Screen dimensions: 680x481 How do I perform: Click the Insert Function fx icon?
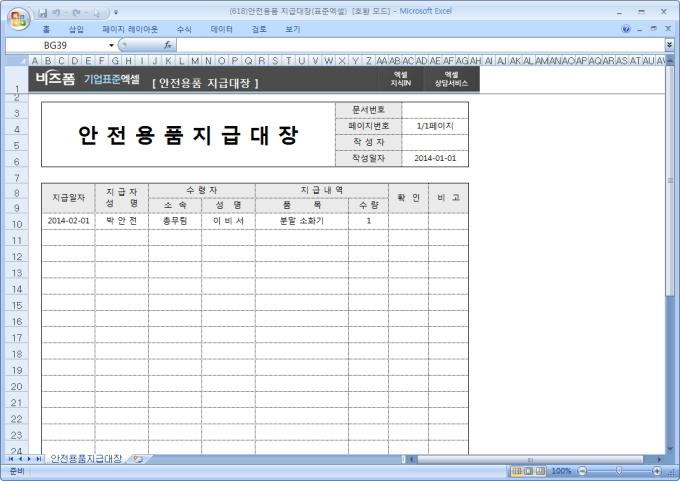point(168,45)
